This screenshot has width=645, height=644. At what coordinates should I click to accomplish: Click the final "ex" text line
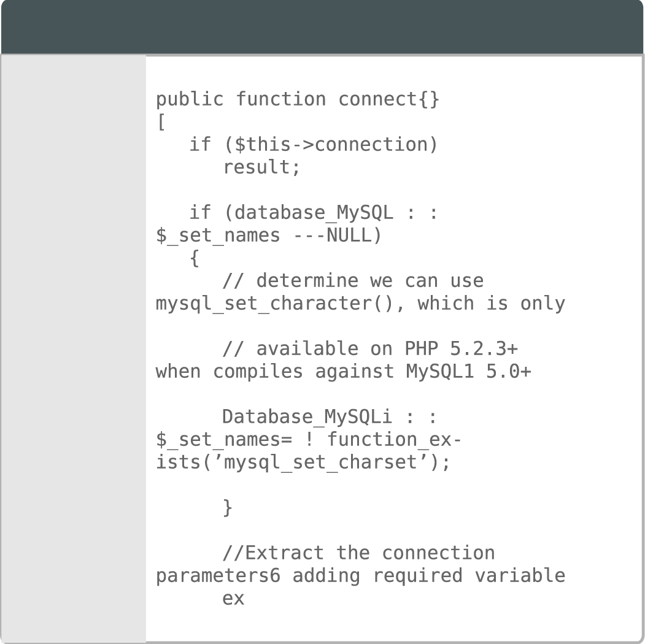(x=233, y=599)
